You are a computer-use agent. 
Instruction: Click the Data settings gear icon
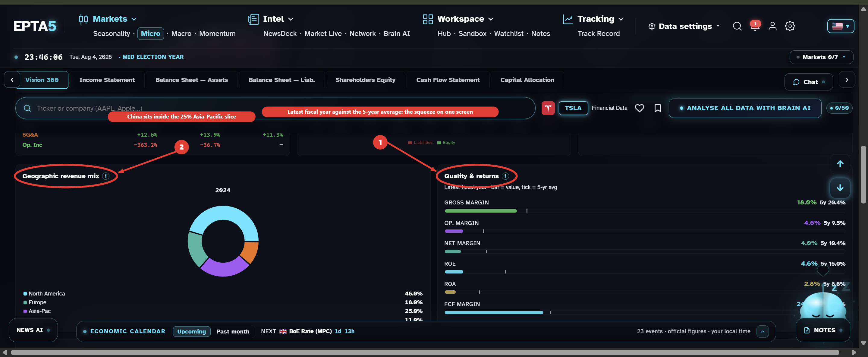(652, 26)
